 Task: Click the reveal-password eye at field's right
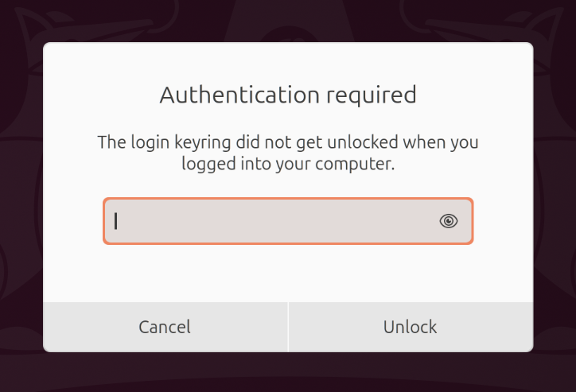click(449, 221)
